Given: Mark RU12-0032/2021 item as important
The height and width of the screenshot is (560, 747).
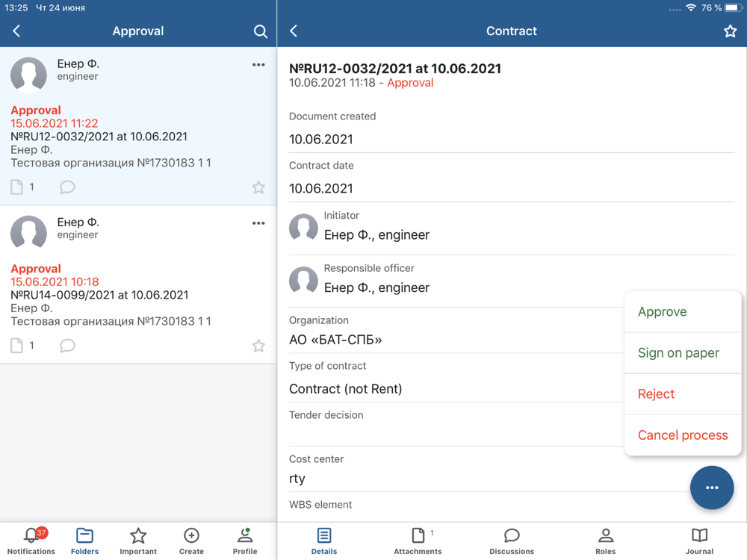Looking at the screenshot, I should [x=258, y=187].
